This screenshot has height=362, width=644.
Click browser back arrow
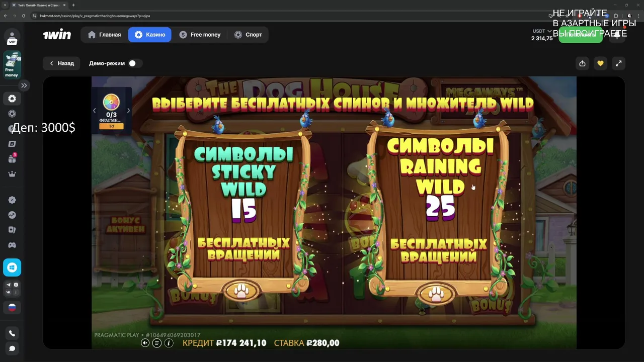pyautogui.click(x=6, y=16)
